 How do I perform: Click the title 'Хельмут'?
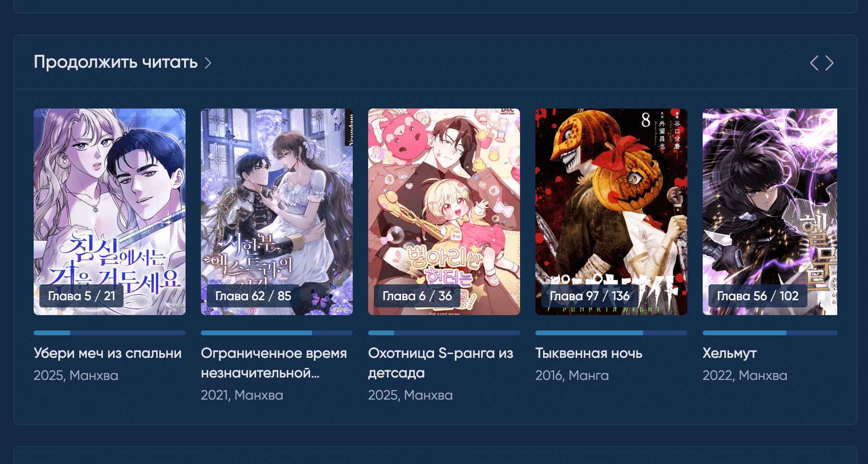pyautogui.click(x=730, y=353)
